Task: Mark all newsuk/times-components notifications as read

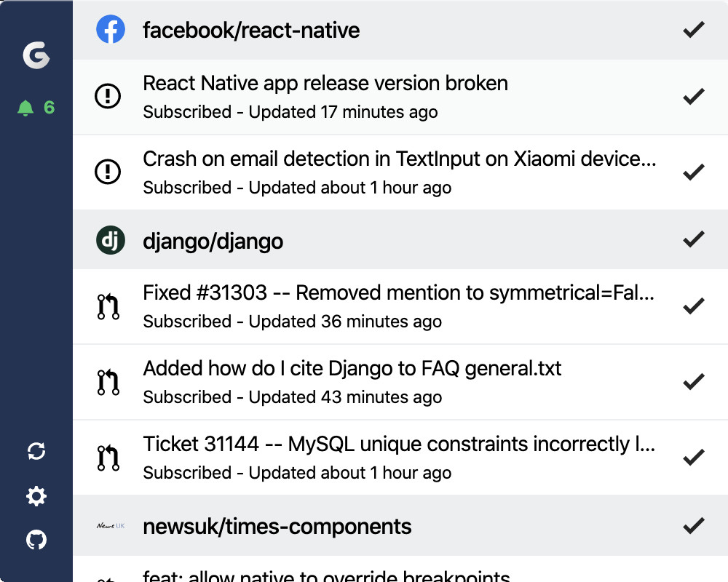Action: 694,526
